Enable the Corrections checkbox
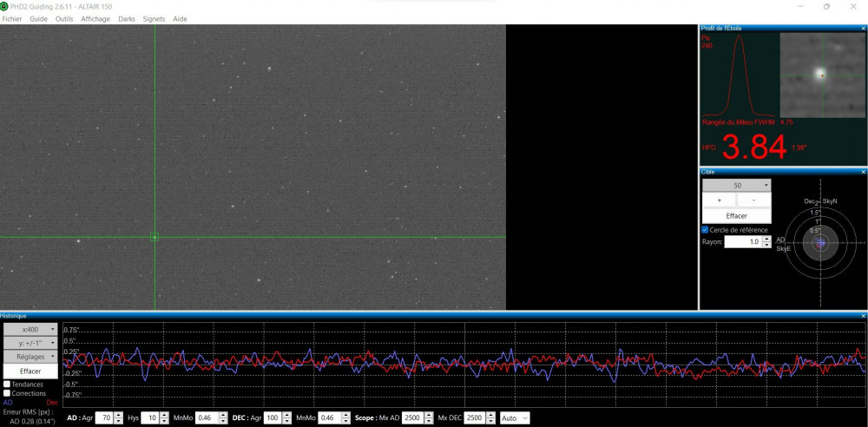This screenshot has height=427, width=868. (7, 393)
